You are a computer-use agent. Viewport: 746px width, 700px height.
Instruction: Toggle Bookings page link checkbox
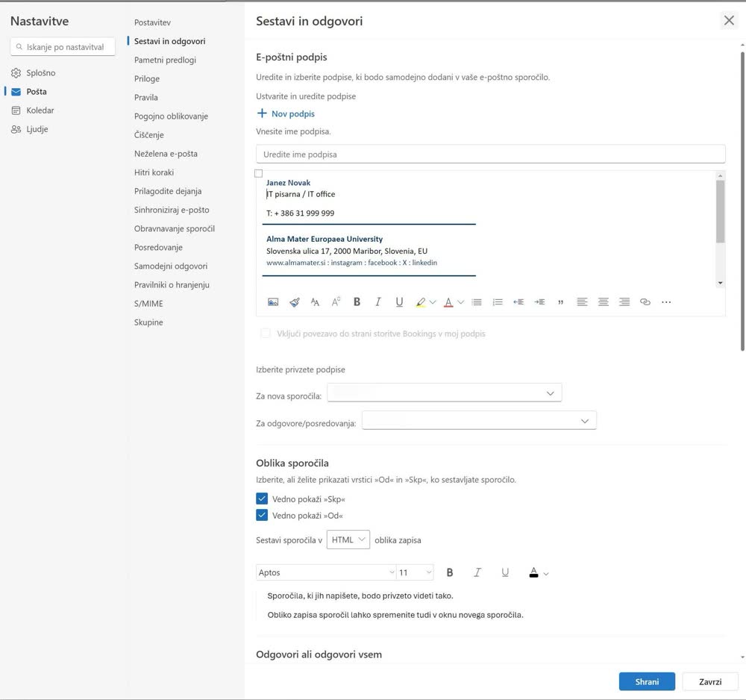click(x=266, y=333)
